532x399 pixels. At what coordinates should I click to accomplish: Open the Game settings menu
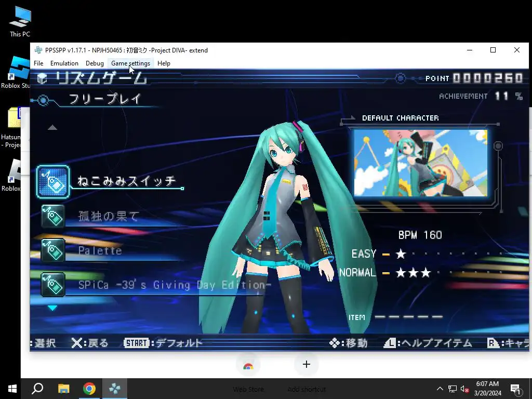[130, 63]
